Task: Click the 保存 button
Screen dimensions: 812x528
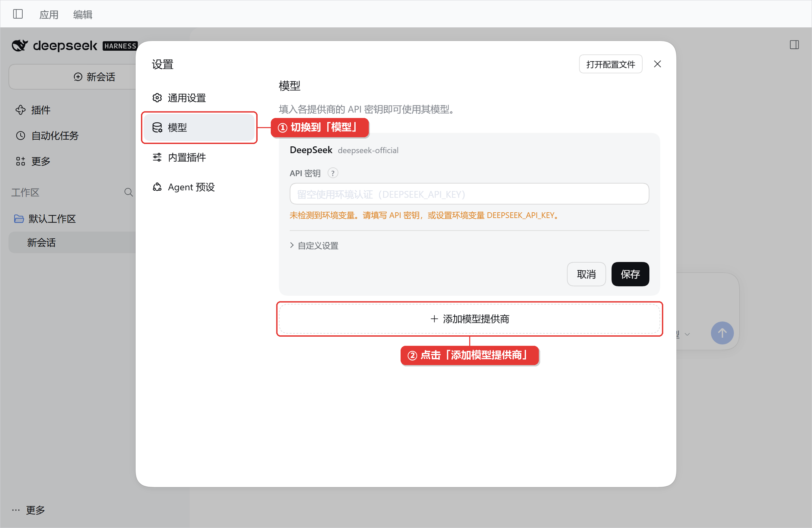Action: pos(630,274)
